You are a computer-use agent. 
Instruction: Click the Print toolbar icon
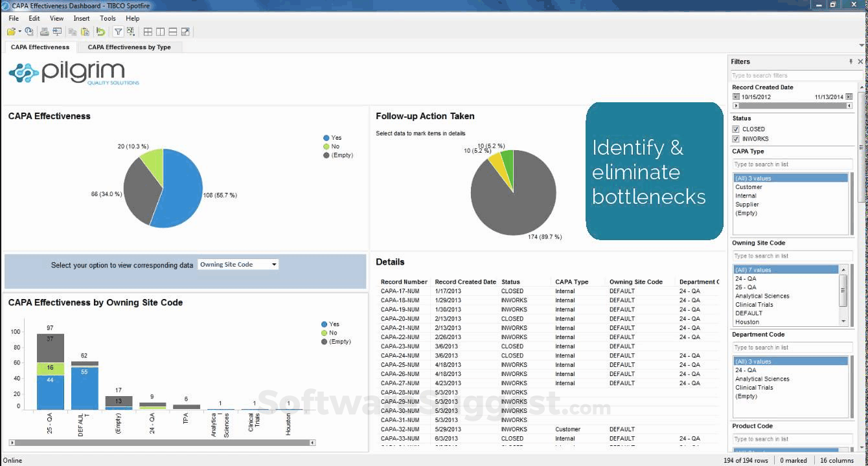[x=45, y=31]
